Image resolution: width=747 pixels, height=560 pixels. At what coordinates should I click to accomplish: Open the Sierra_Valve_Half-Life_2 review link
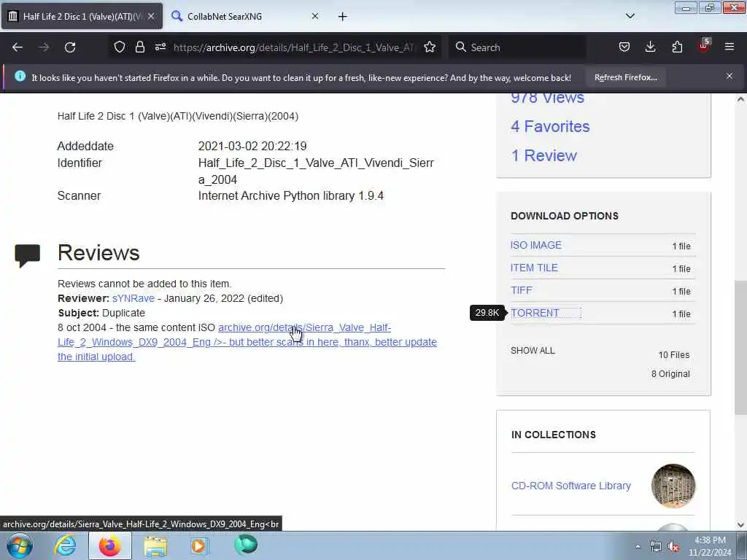(247, 343)
